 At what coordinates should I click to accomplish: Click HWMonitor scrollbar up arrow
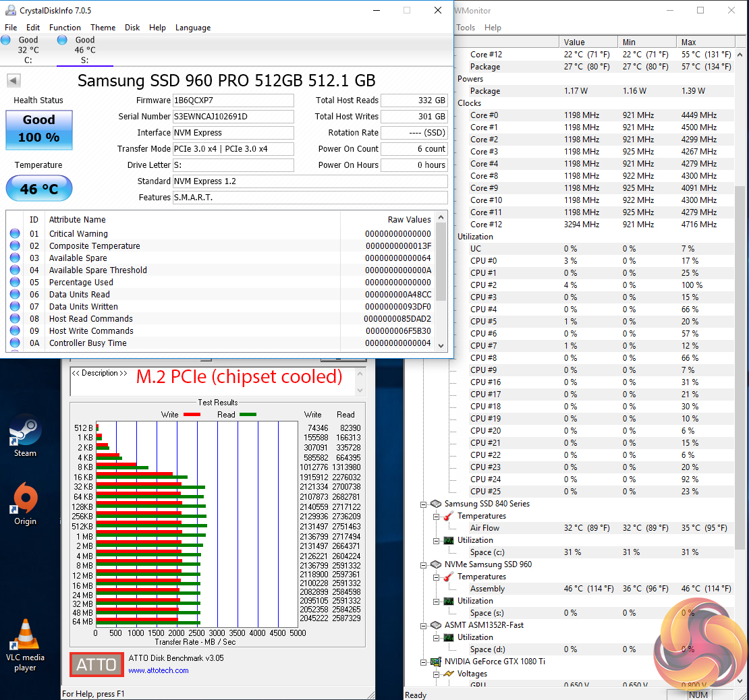click(x=740, y=55)
